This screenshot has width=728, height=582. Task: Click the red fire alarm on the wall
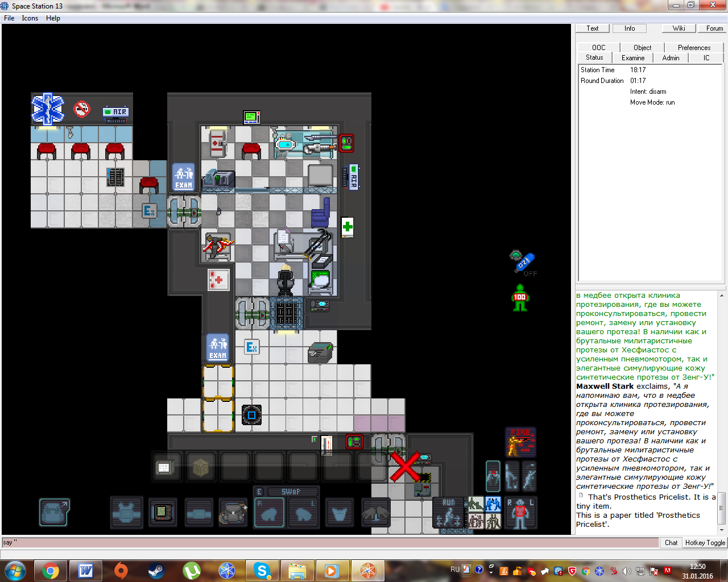[346, 143]
